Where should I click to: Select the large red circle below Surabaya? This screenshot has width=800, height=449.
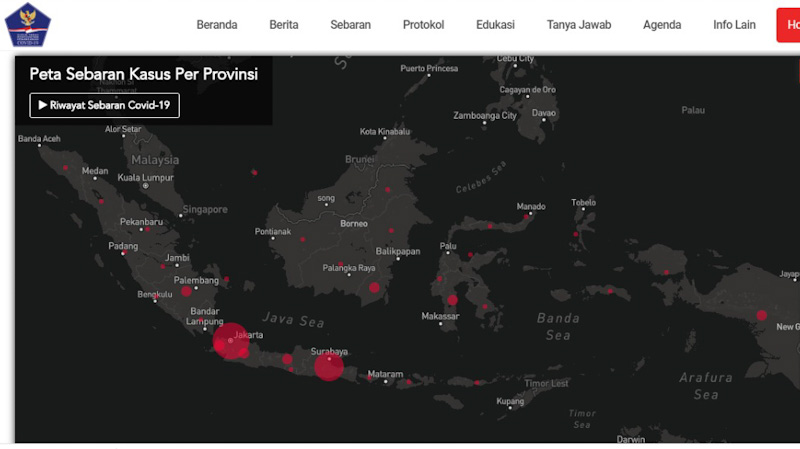point(328,367)
